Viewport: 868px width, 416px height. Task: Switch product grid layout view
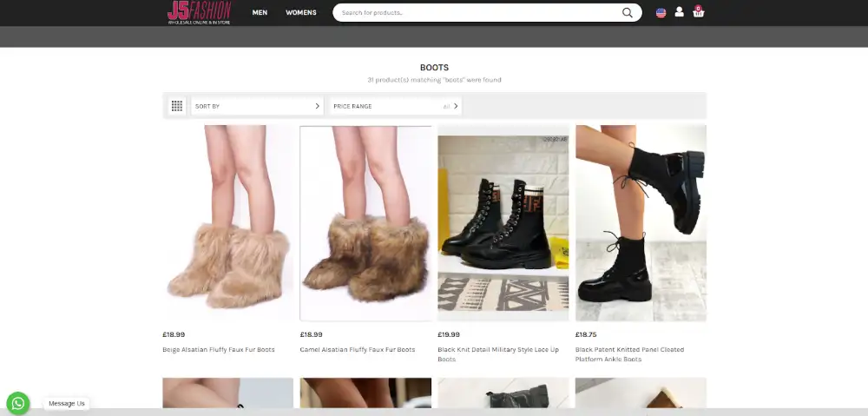click(177, 106)
